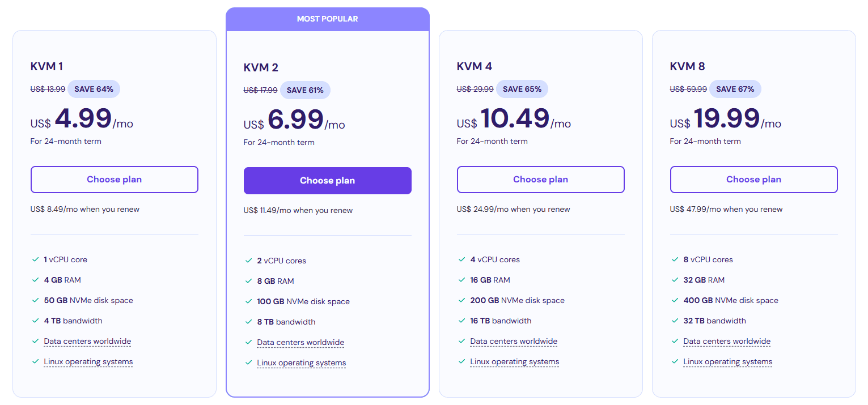Click the MOST POPULAR banner above KVM 2
This screenshot has height=405, width=868.
coord(328,19)
